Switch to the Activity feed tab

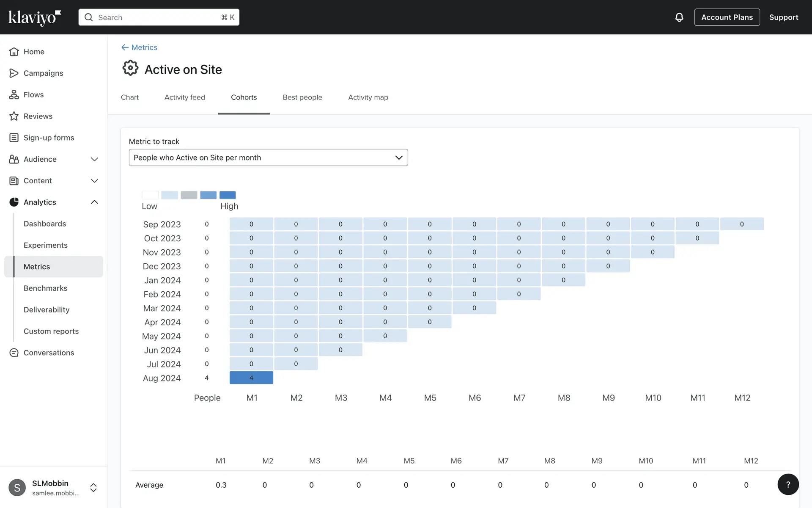click(184, 97)
